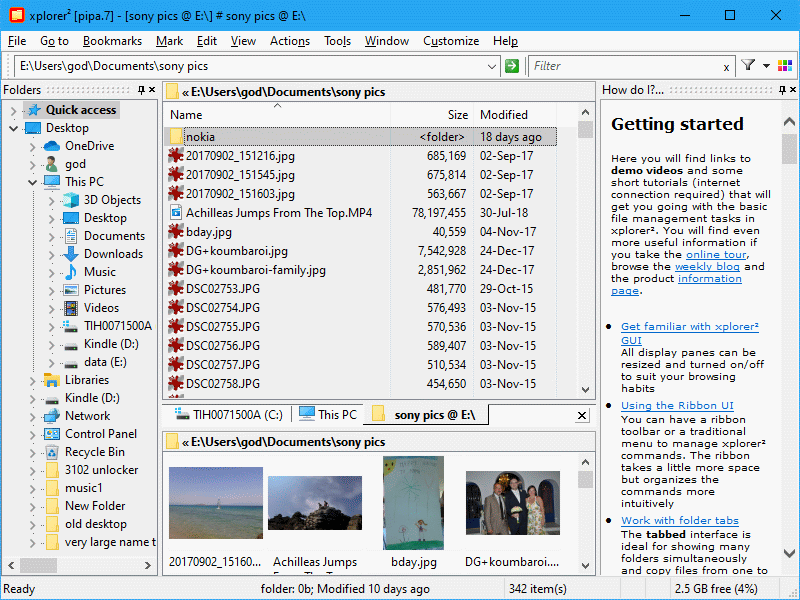Clear the filter with the x button
Image resolution: width=800 pixels, height=600 pixels.
click(726, 67)
